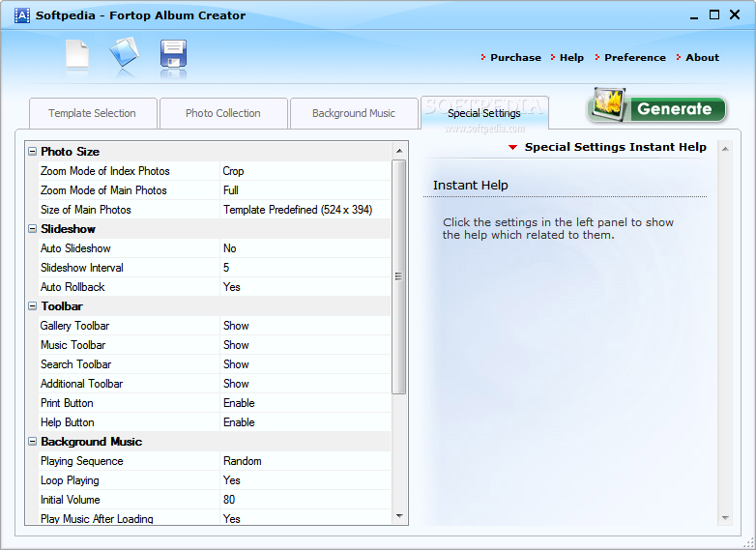Open the Photo Collection tab
This screenshot has width=756, height=550.
223,113
